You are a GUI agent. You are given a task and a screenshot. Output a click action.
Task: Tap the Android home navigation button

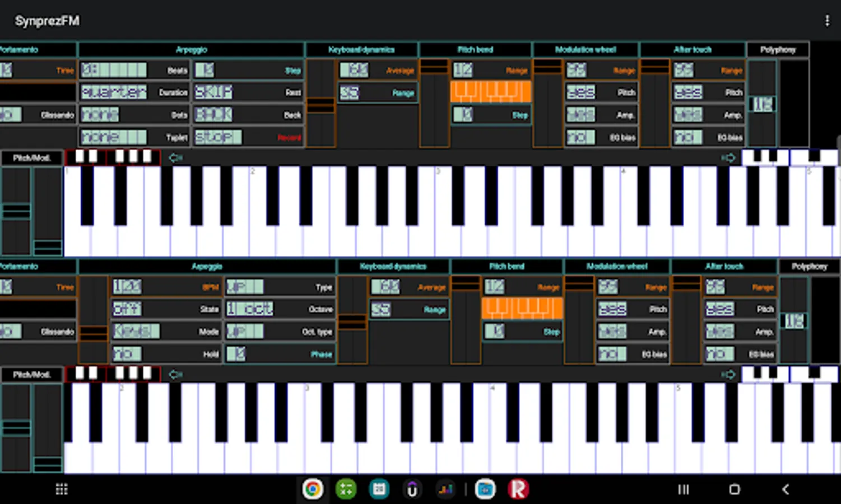[x=735, y=489]
